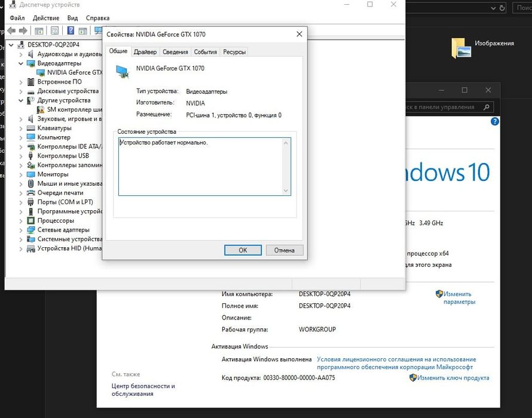Click the Show/Hide console tree toolbar icon
Screen dimensions: 532x418
pyautogui.click(x=39, y=31)
